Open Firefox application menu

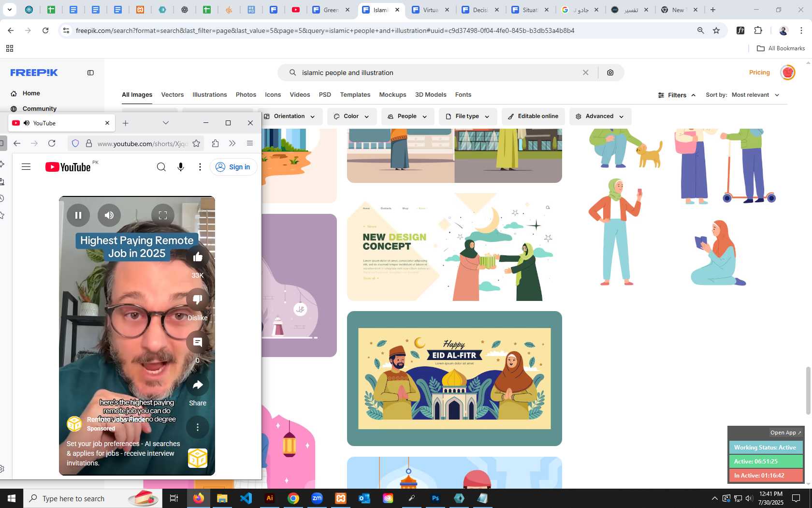pyautogui.click(x=250, y=143)
